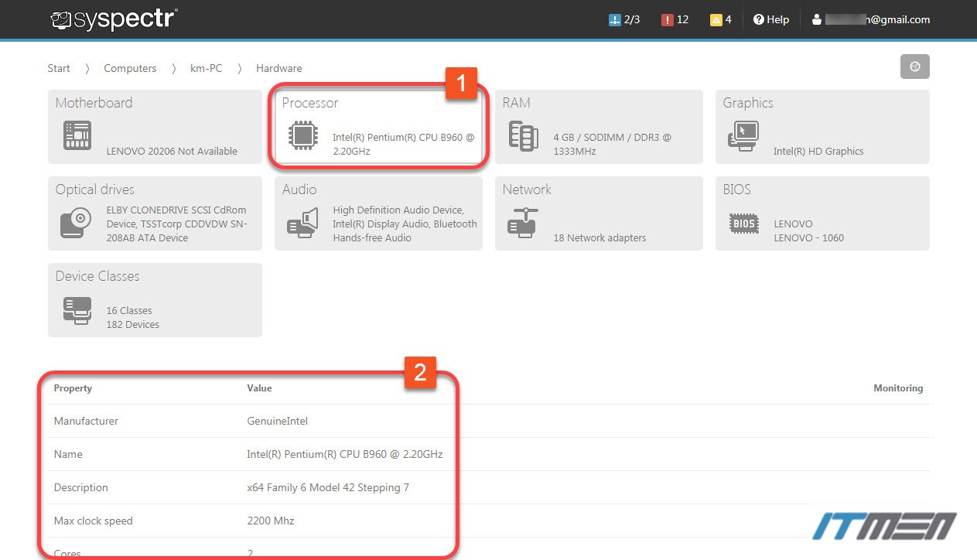This screenshot has width=977, height=560.
Task: Open the yellow warnings indicator showing 4
Action: (x=721, y=19)
